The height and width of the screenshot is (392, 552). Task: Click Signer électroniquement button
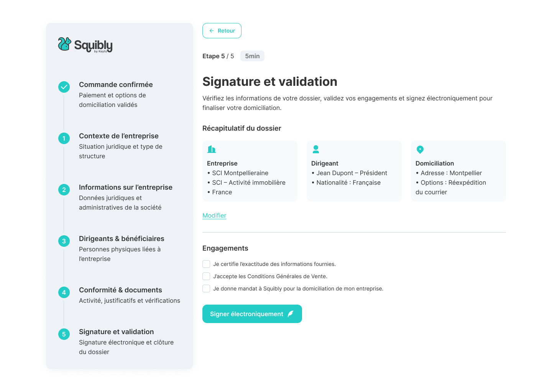point(252,314)
